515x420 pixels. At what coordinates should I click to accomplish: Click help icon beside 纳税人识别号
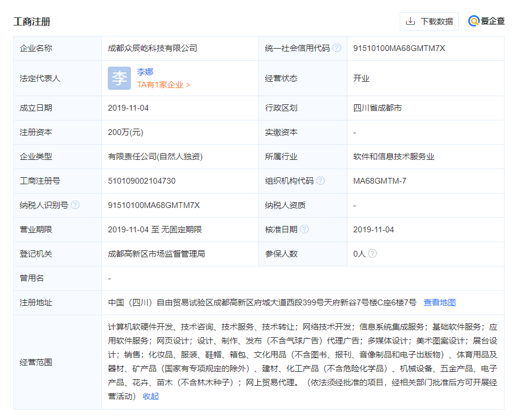[x=75, y=205]
